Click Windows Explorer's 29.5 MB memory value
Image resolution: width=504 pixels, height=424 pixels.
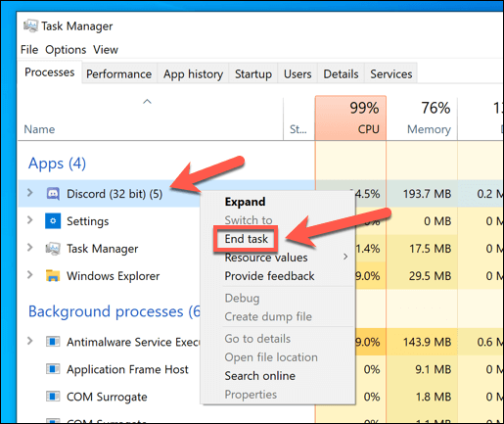click(x=431, y=276)
